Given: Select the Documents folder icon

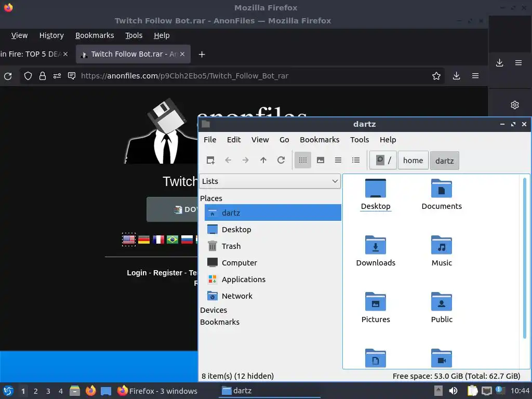Looking at the screenshot, I should [442, 194].
